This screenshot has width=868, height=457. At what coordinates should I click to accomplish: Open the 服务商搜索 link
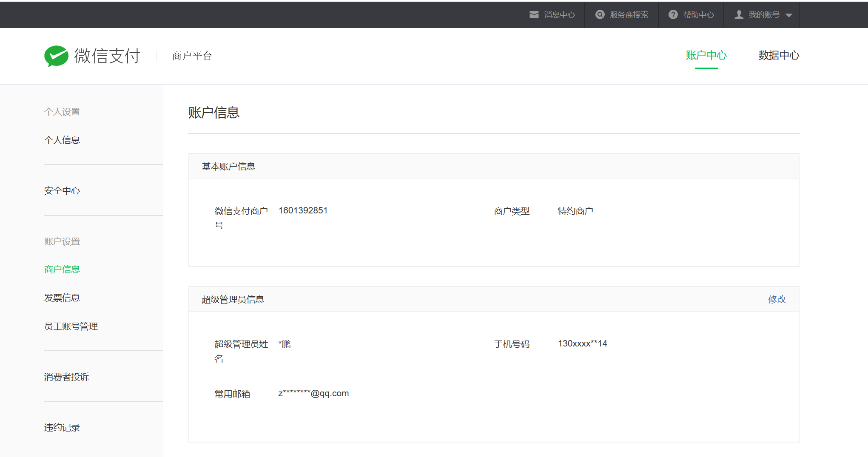pyautogui.click(x=629, y=15)
